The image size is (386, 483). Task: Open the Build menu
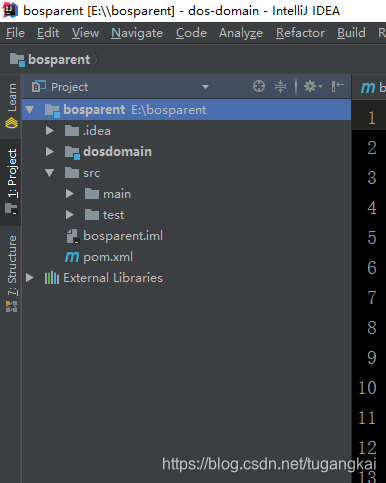point(351,33)
